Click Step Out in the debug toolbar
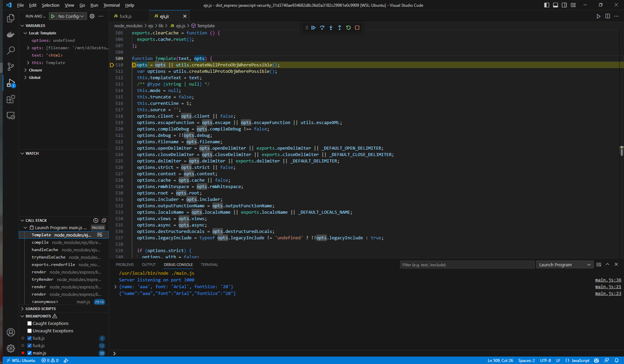 (340, 28)
